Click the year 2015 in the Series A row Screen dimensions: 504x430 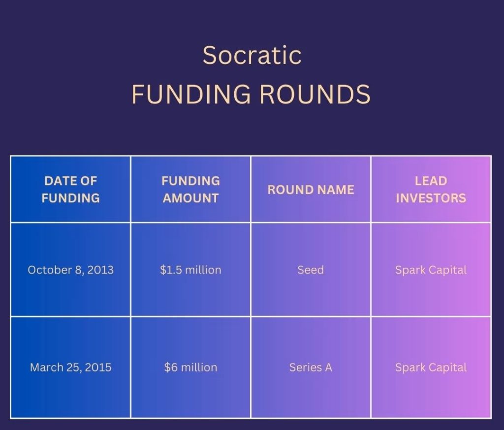pos(99,368)
